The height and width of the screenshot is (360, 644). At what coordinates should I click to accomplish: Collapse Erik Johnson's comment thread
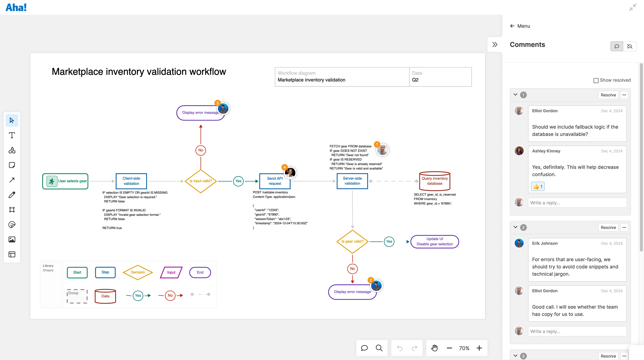click(x=515, y=227)
